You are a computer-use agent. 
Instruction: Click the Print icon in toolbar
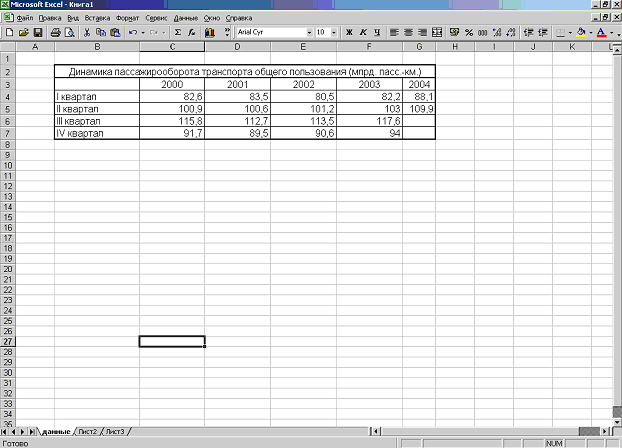pos(55,33)
